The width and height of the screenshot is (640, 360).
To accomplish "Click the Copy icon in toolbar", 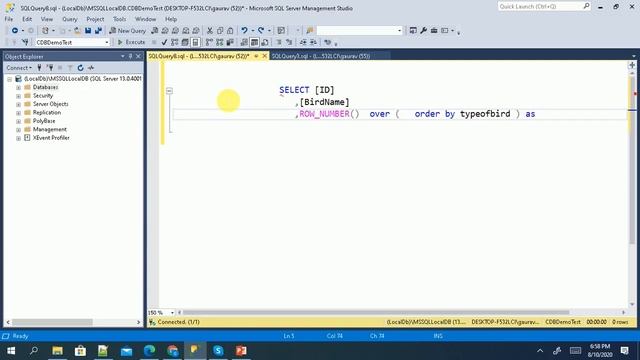I will coord(220,31).
